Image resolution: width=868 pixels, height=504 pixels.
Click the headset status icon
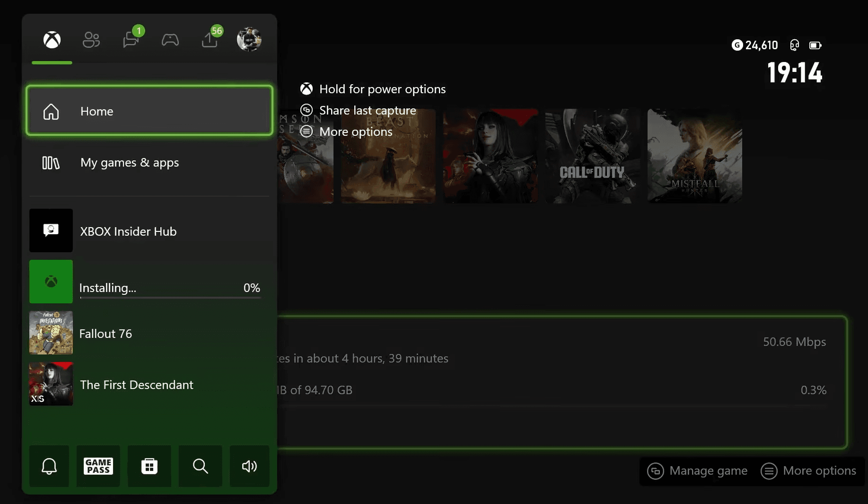795,45
